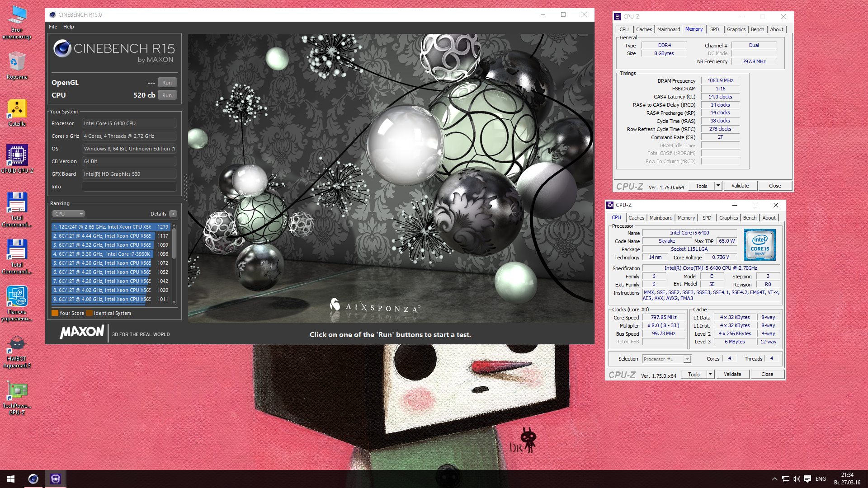868x488 pixels.
Task: Click the Details arrow button in Ranking
Action: coord(173,214)
